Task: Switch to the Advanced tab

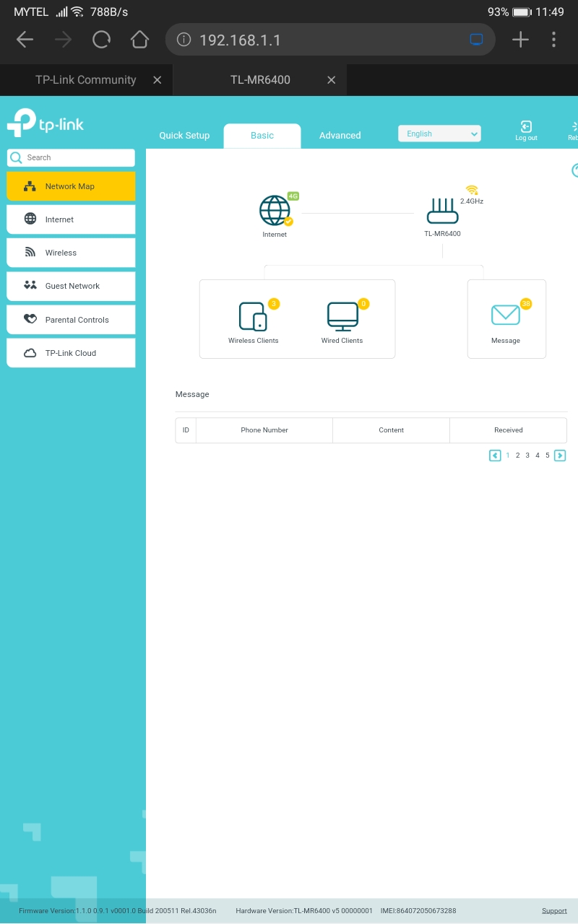Action: tap(340, 136)
